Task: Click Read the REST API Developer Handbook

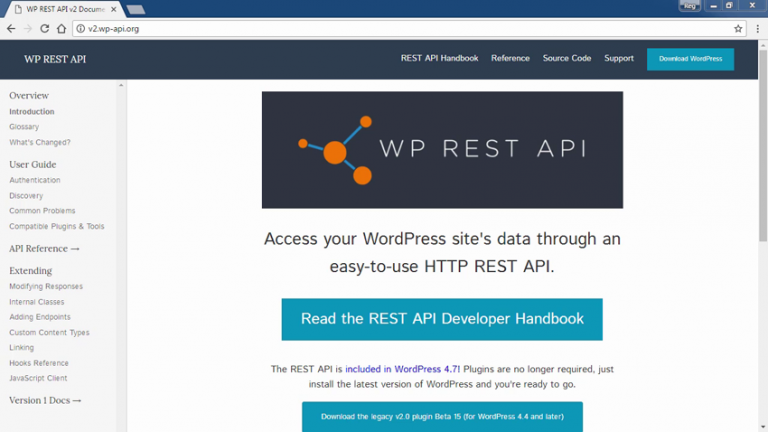Action: pos(442,319)
